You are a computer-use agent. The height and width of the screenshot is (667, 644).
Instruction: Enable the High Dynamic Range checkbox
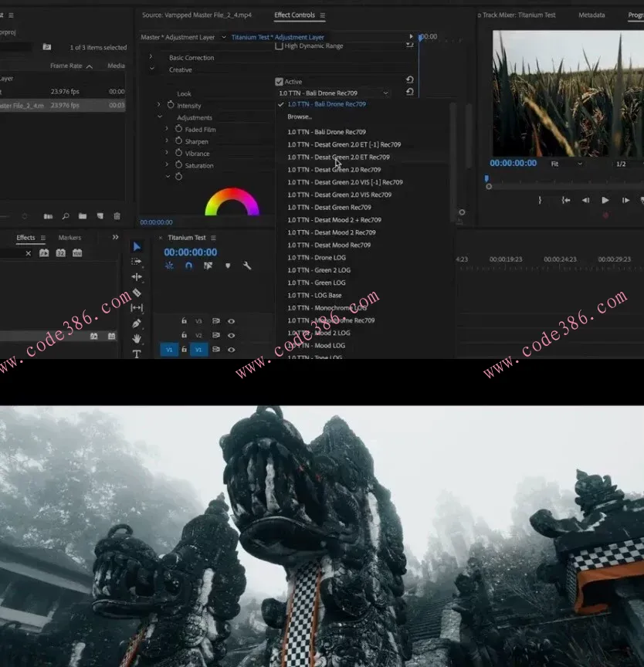279,46
